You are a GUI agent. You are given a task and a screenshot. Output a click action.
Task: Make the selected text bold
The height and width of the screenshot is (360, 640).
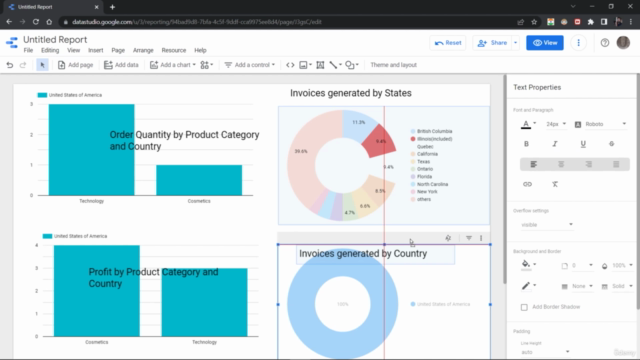coord(526,144)
